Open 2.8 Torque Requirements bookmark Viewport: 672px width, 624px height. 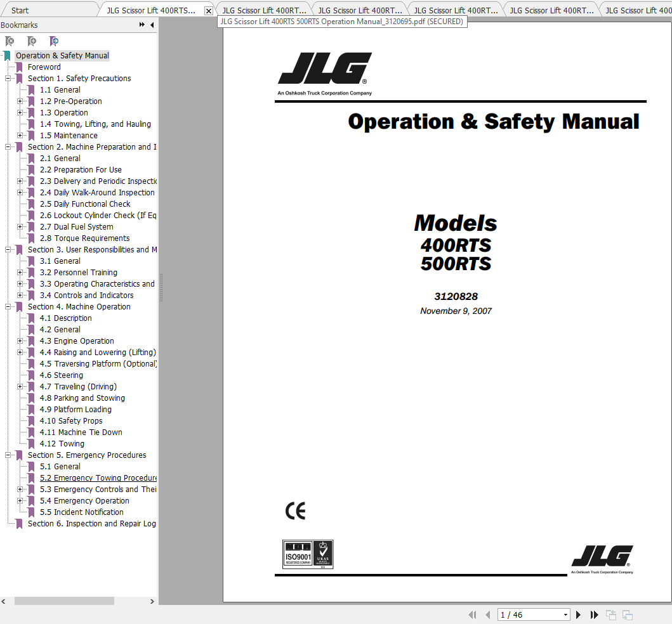[84, 238]
